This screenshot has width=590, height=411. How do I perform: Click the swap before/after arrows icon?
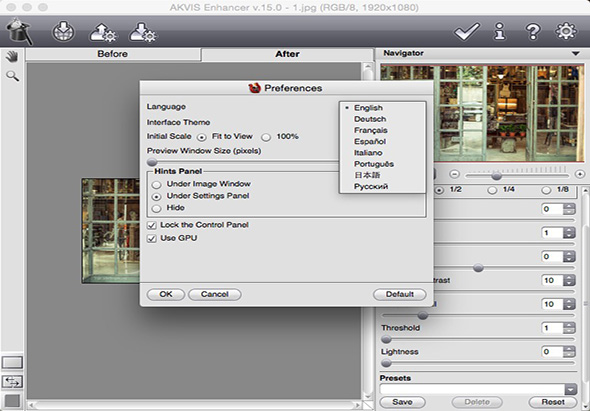12,382
